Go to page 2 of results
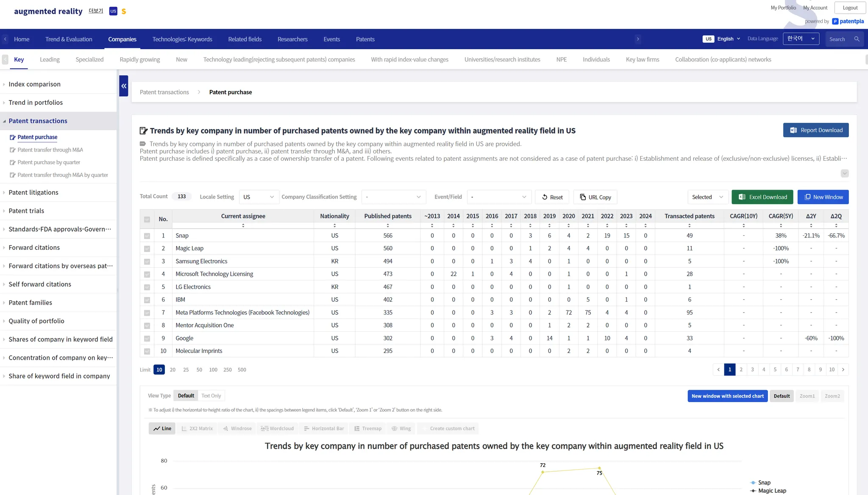Image resolution: width=868 pixels, height=495 pixels. pos(741,369)
